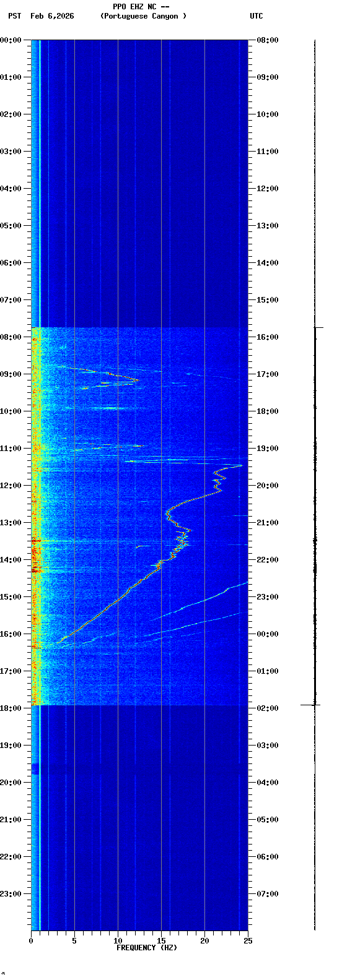Select the PST axis label '16:00'

[x=11, y=634]
